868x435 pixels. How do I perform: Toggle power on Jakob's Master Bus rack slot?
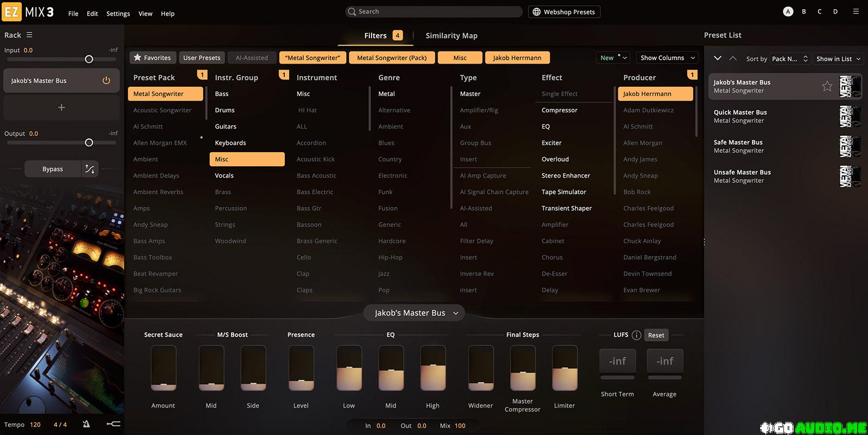[x=106, y=80]
